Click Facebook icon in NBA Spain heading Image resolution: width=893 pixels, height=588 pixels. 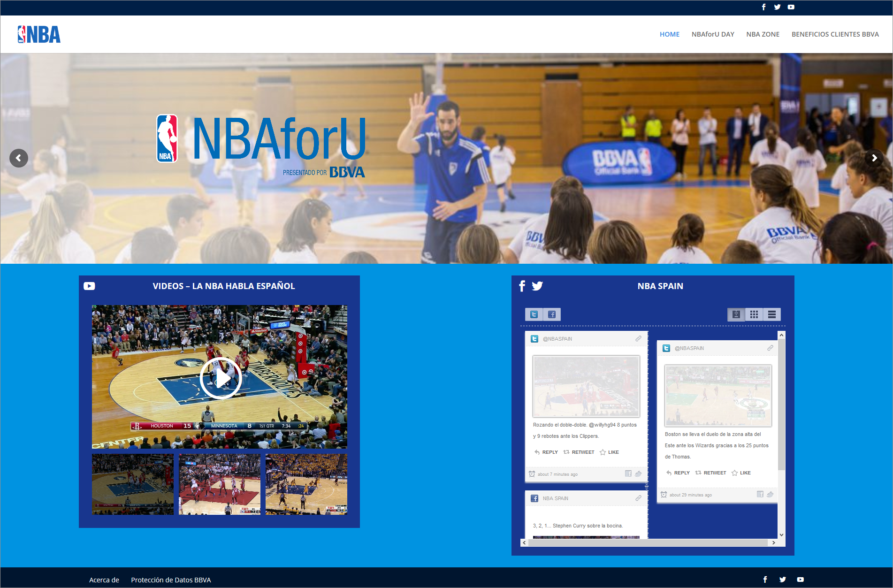click(x=522, y=286)
